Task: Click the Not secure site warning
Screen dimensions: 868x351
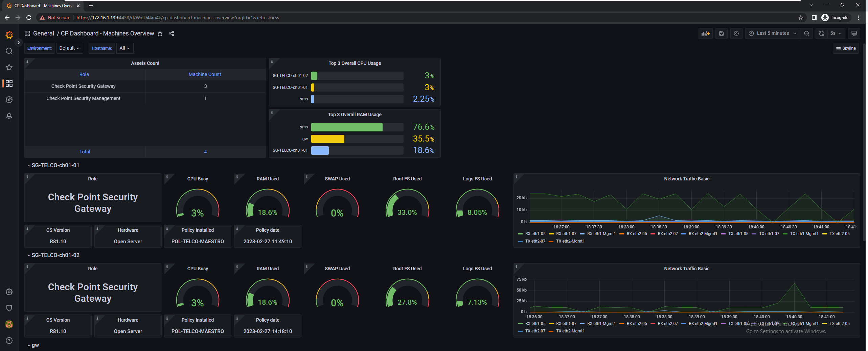Action: [x=55, y=18]
